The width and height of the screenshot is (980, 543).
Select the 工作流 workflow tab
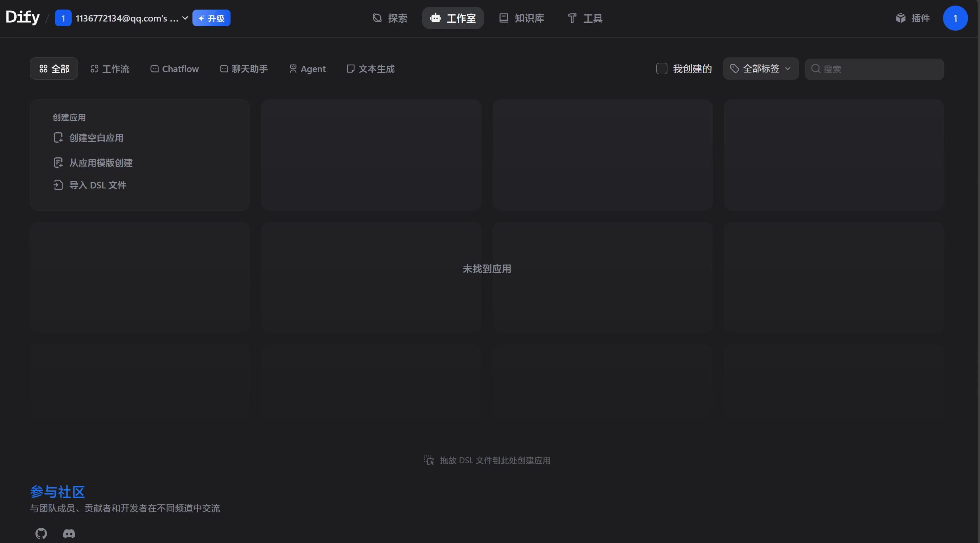point(110,69)
